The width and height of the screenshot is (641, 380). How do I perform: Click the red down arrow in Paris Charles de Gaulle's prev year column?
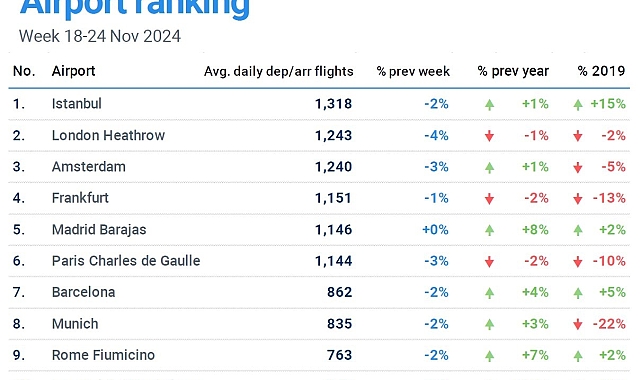pos(489,262)
